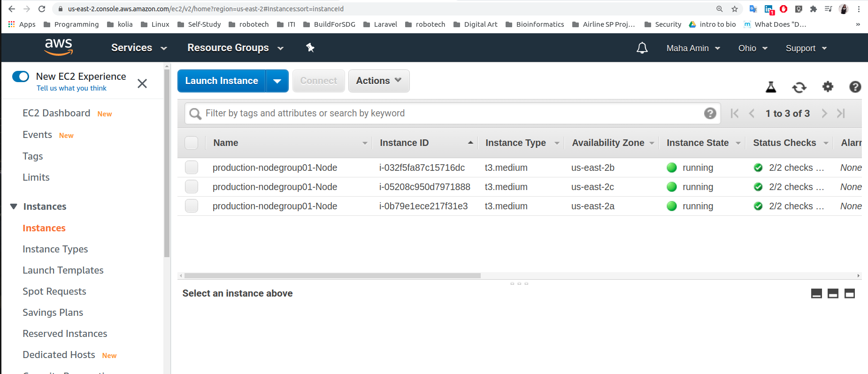The height and width of the screenshot is (374, 868).
Task: Open Status Checks column dropdown arrow
Action: 826,143
